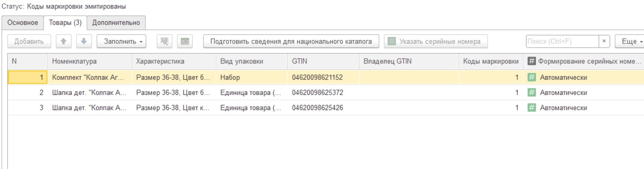The image size is (644, 169).
Task: Click the hash icon in row 1
Action: click(x=532, y=77)
